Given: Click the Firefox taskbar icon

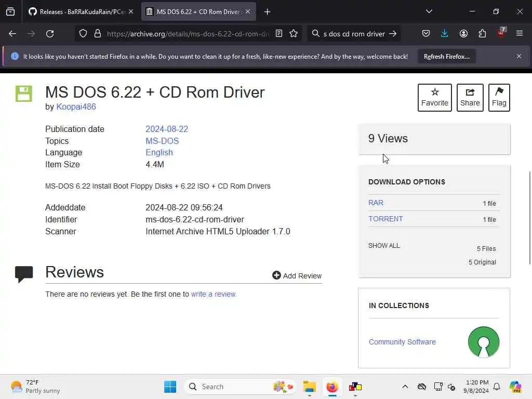Looking at the screenshot, I should 332,387.
